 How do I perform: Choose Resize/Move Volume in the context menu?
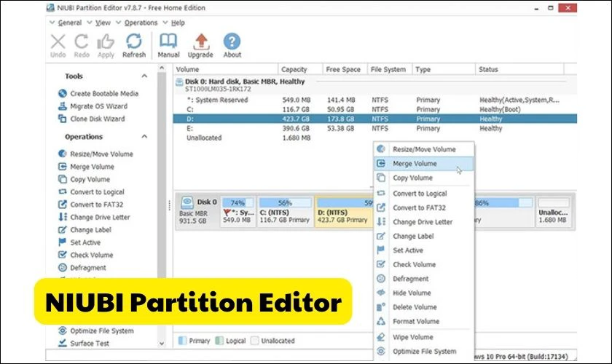click(x=424, y=149)
